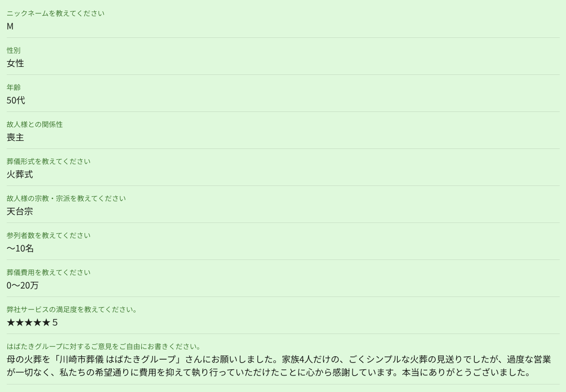Select the 喪主 relationship value
566x392 pixels.
pyautogui.click(x=15, y=138)
